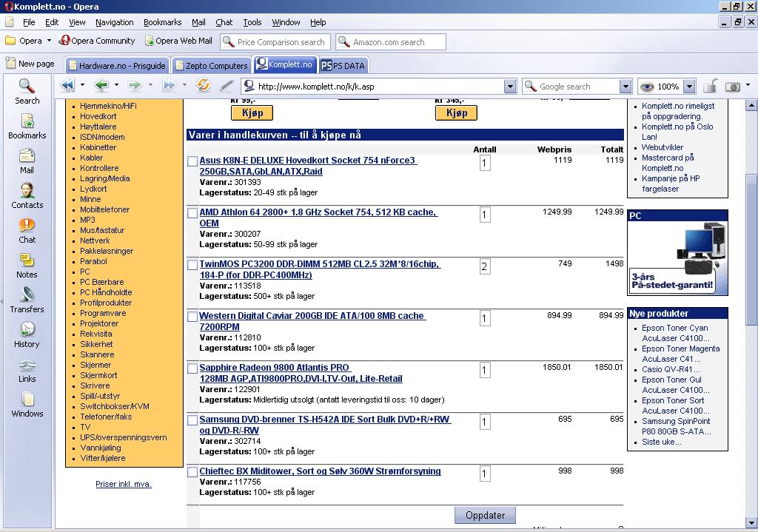
Task: Click the Oppdater button
Action: pyautogui.click(x=485, y=515)
